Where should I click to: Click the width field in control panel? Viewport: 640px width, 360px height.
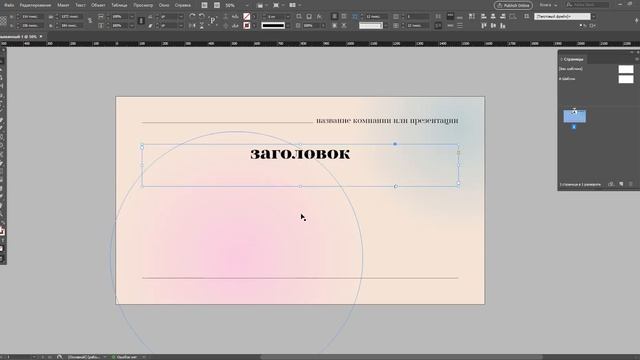[x=71, y=17]
